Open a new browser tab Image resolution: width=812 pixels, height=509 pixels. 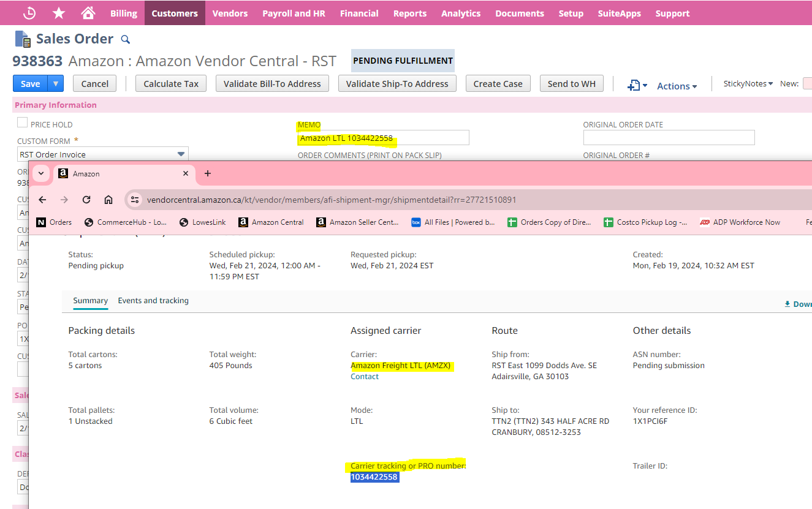pos(208,173)
